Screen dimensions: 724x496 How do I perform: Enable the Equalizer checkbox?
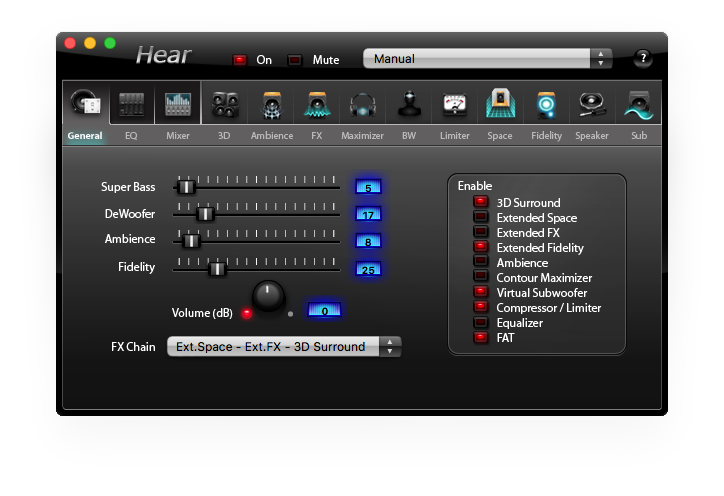pyautogui.click(x=481, y=323)
